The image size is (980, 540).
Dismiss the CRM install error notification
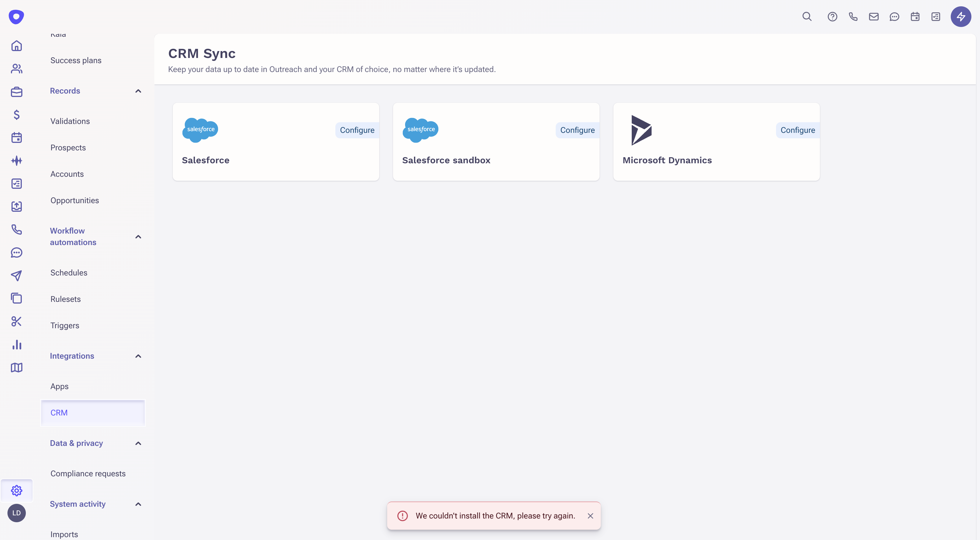click(x=590, y=516)
